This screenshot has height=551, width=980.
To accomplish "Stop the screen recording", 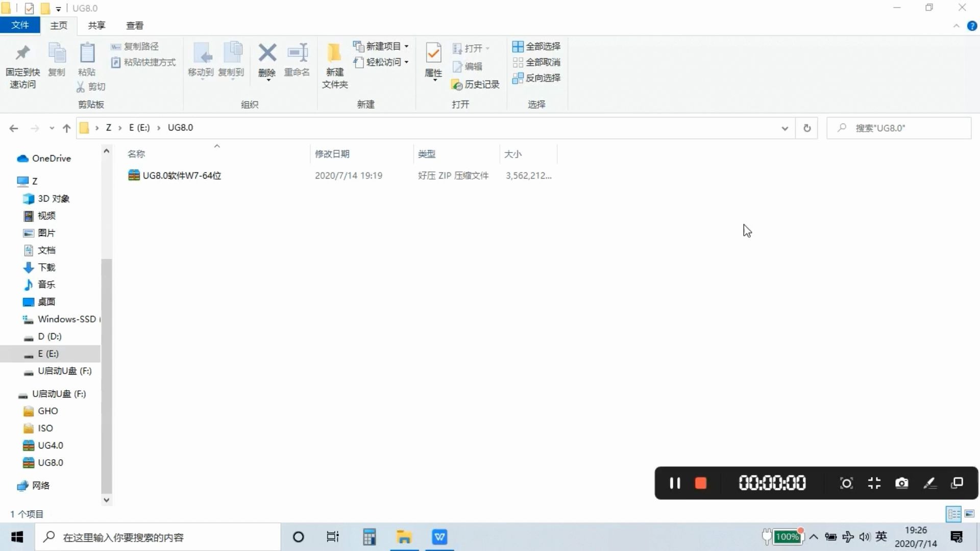I will point(700,483).
